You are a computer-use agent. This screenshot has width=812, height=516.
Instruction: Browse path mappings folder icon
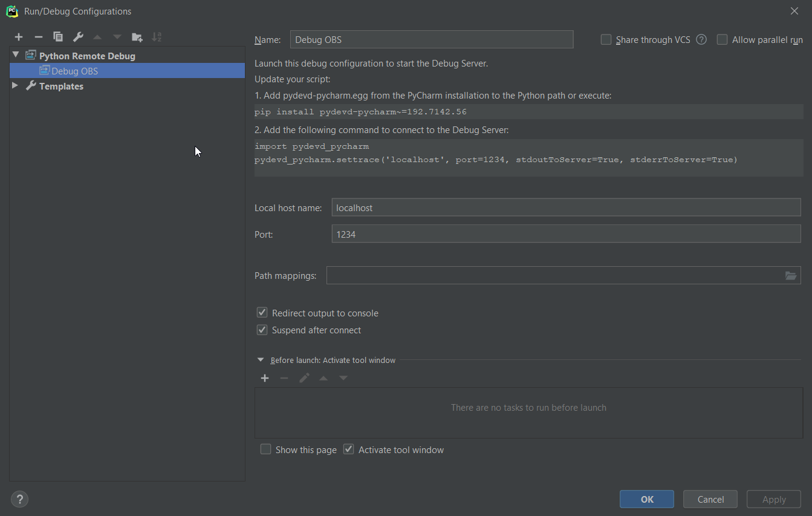(x=791, y=276)
